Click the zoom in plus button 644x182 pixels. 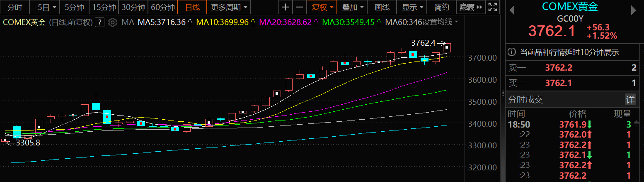286,7
